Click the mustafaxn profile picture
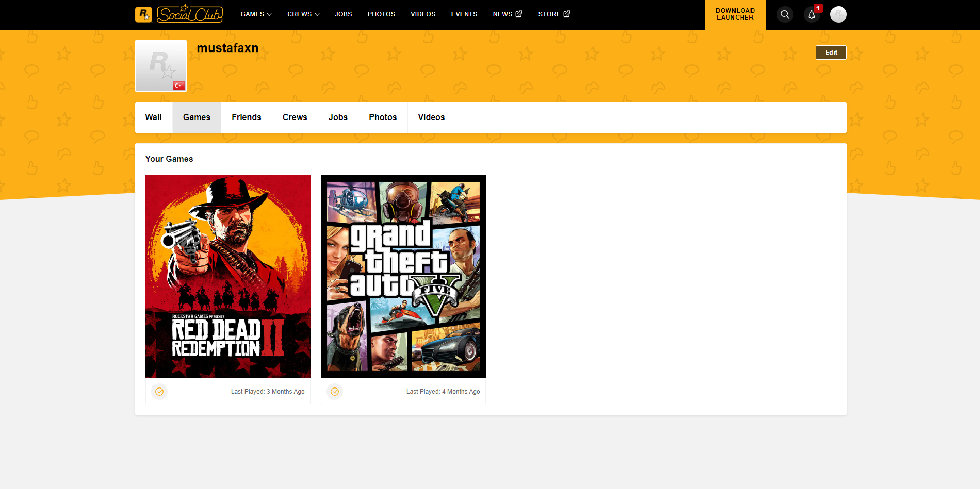This screenshot has height=489, width=980. (x=161, y=66)
